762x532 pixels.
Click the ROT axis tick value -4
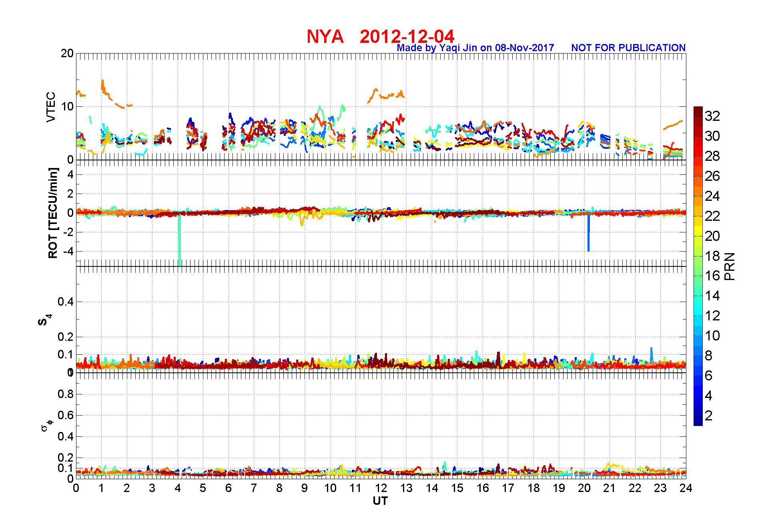tap(68, 251)
